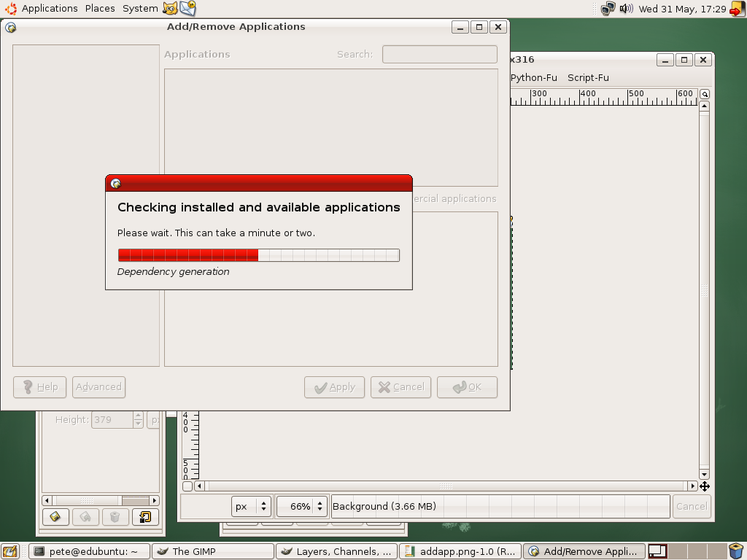
Task: Click the show desktop icon
Action: click(x=9, y=551)
